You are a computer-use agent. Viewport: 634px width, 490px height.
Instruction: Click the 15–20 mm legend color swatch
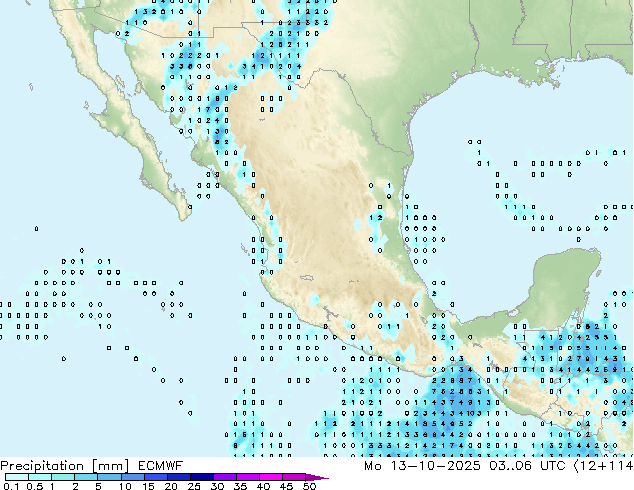pyautogui.click(x=156, y=477)
